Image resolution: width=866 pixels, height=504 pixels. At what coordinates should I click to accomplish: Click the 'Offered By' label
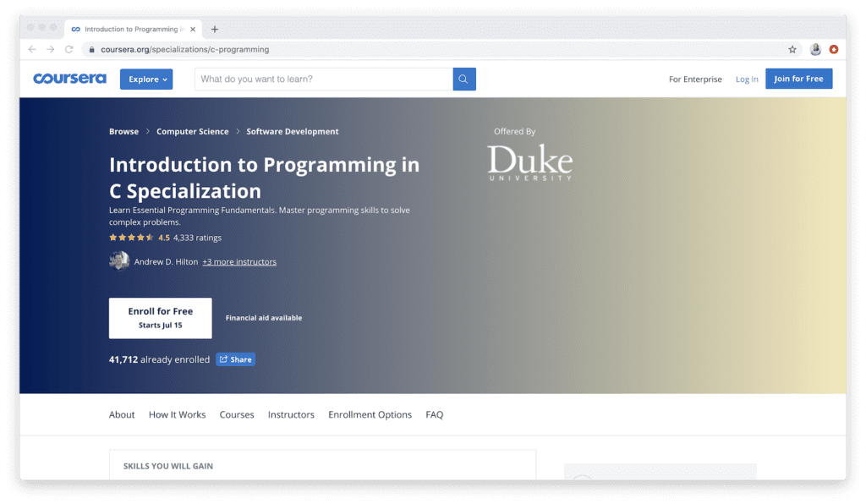point(514,131)
